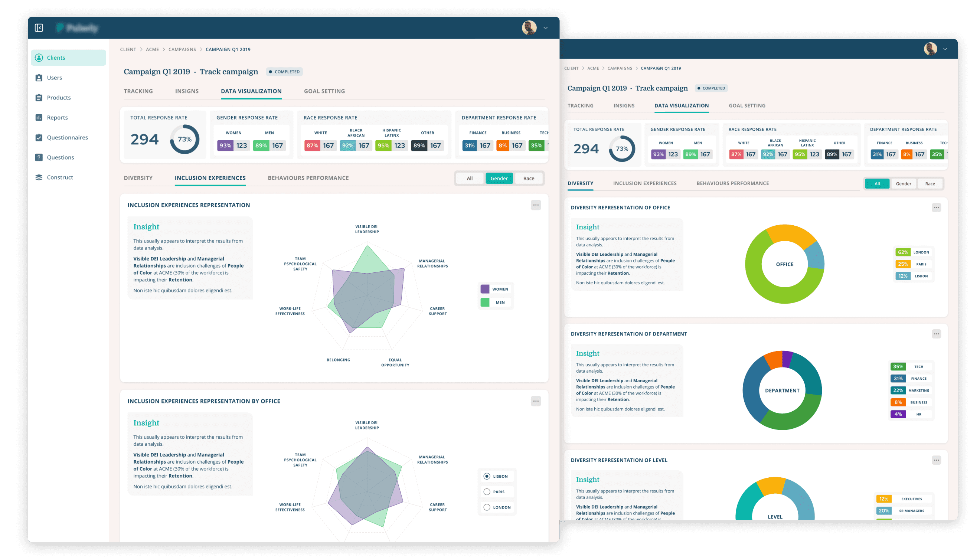The image size is (980, 559).
Task: Open the Behaviours Performance sub-tab
Action: tap(308, 178)
